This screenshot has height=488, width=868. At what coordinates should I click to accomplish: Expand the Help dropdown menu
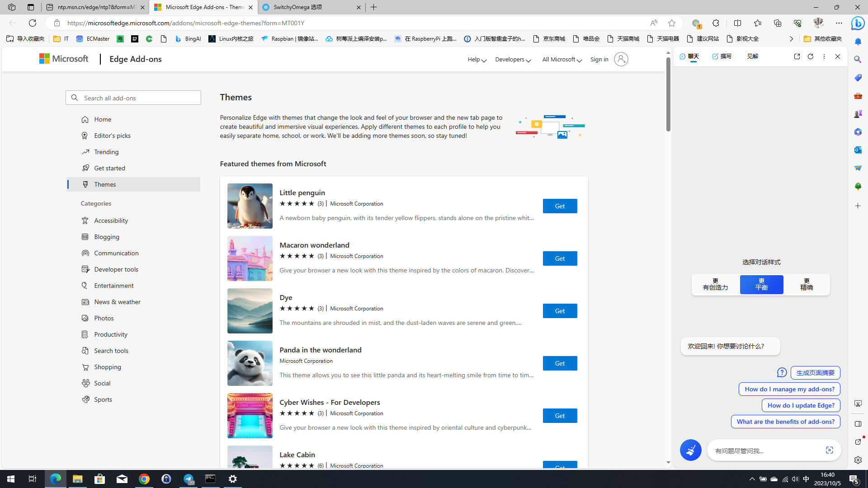(476, 60)
